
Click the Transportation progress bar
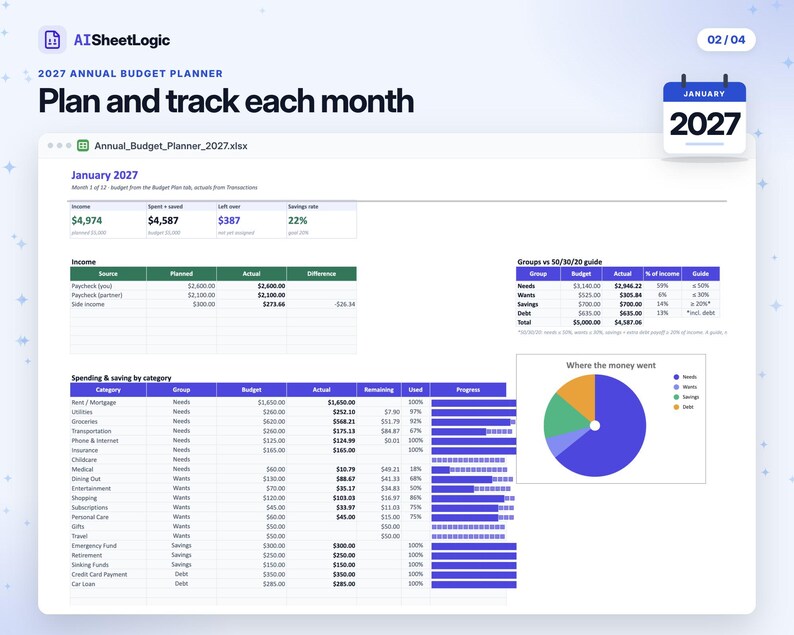(472, 431)
